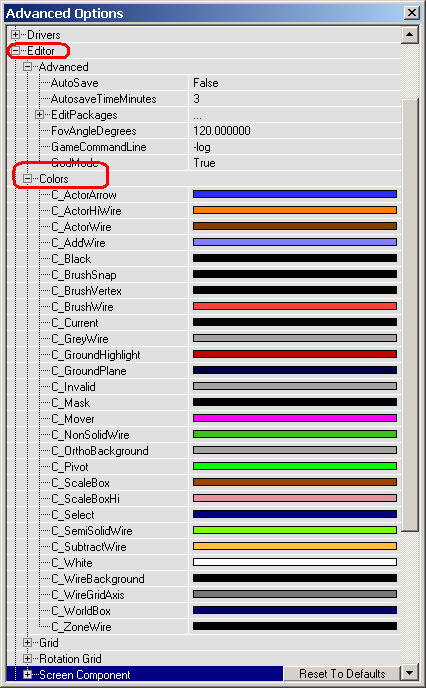Pick the C_AddWire light blue swatch
Image resolution: width=426 pixels, height=688 pixels.
coord(295,242)
